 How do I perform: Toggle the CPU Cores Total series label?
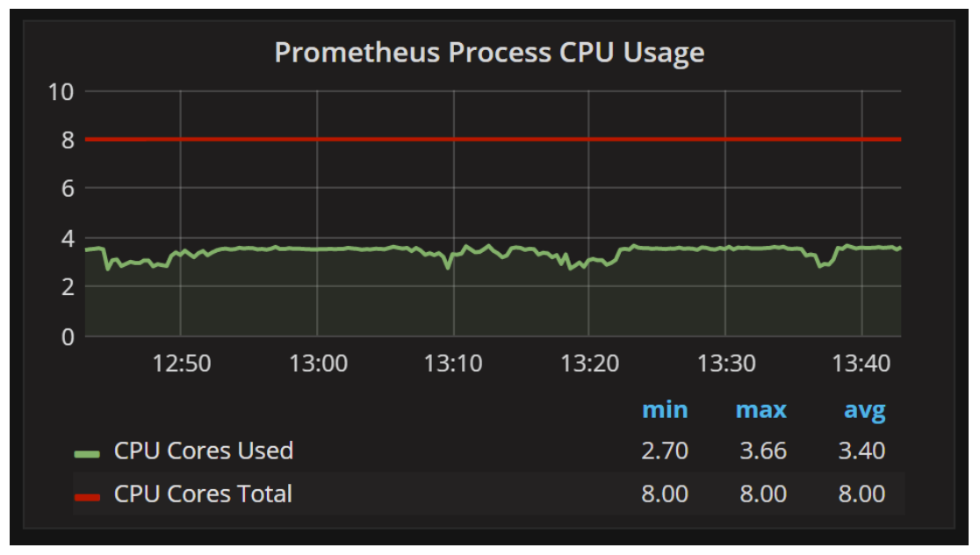(202, 494)
